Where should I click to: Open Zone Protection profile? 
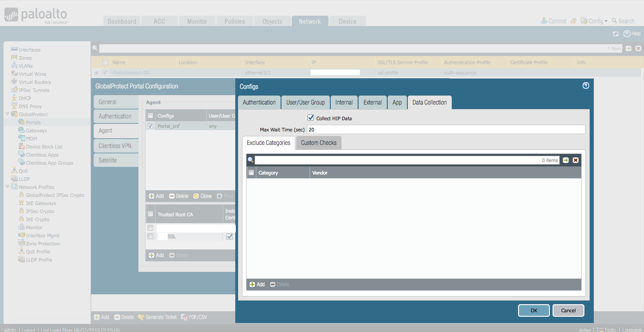pyautogui.click(x=43, y=244)
